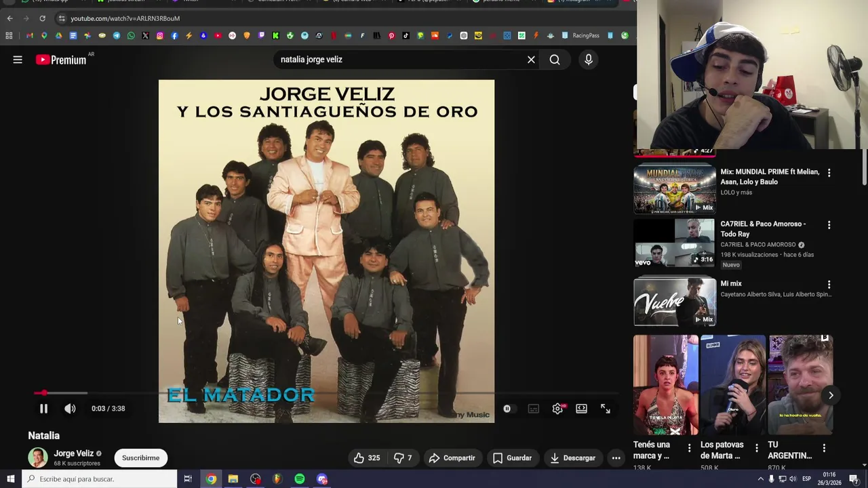This screenshot has width=868, height=488.
Task: Mute the video with the speaker icon
Action: (x=70, y=409)
